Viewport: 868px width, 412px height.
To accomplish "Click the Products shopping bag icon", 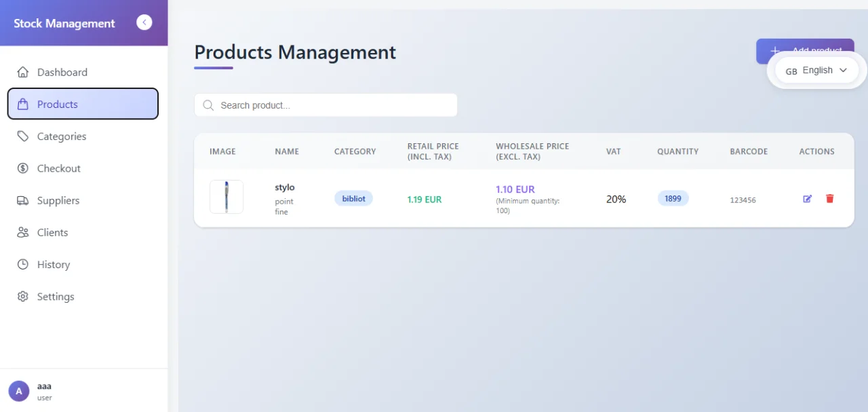I will (23, 104).
